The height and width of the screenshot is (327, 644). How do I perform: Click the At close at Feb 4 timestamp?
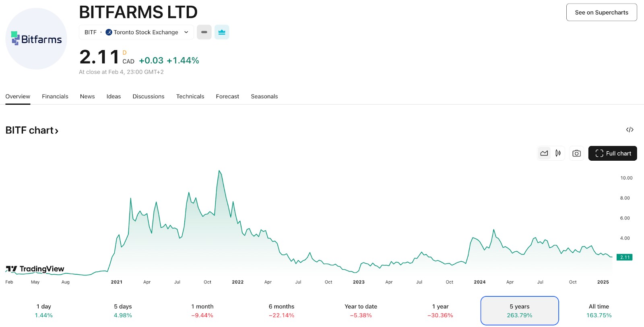121,72
